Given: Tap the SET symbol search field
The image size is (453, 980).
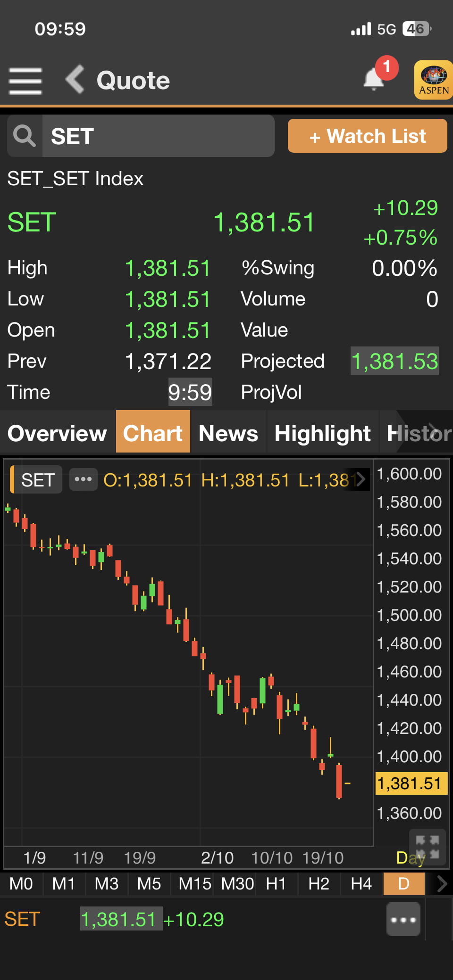Looking at the screenshot, I should coord(158,136).
